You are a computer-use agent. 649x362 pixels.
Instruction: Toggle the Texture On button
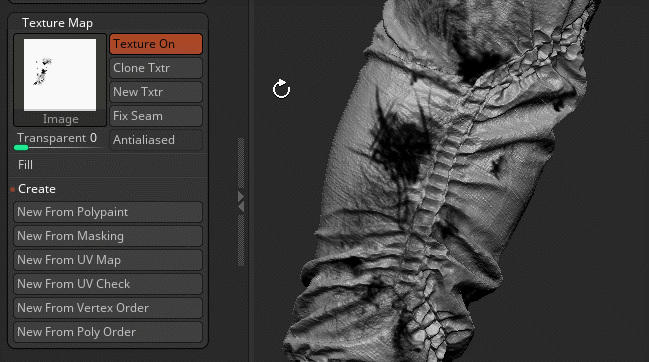pyautogui.click(x=156, y=44)
